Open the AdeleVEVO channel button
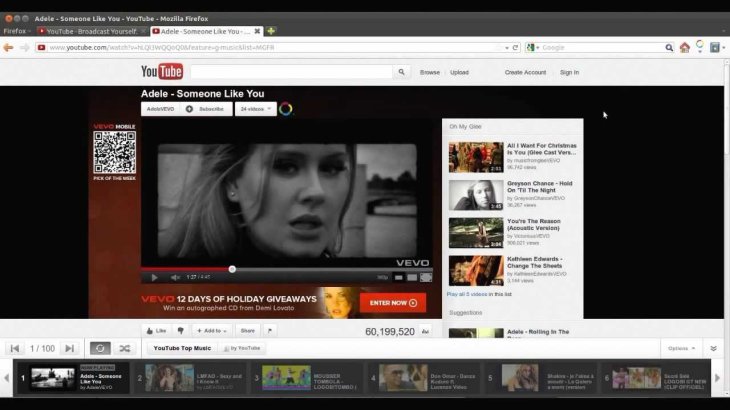This screenshot has width=730, height=410. coord(161,109)
